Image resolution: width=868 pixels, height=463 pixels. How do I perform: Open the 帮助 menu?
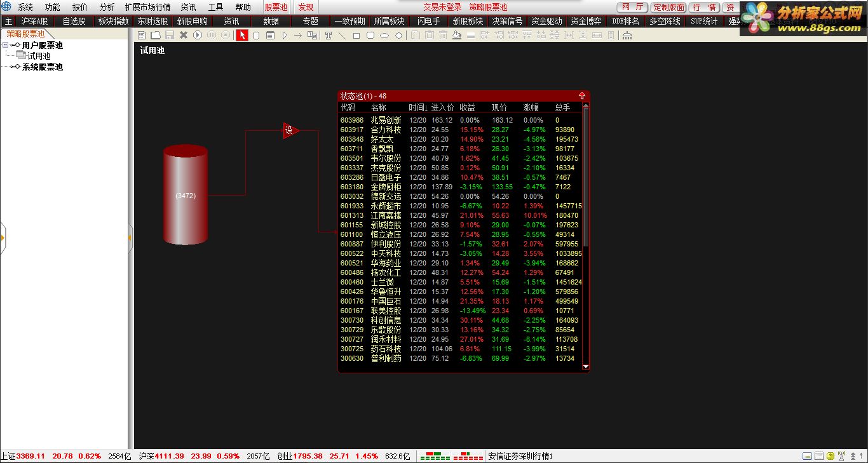243,7
